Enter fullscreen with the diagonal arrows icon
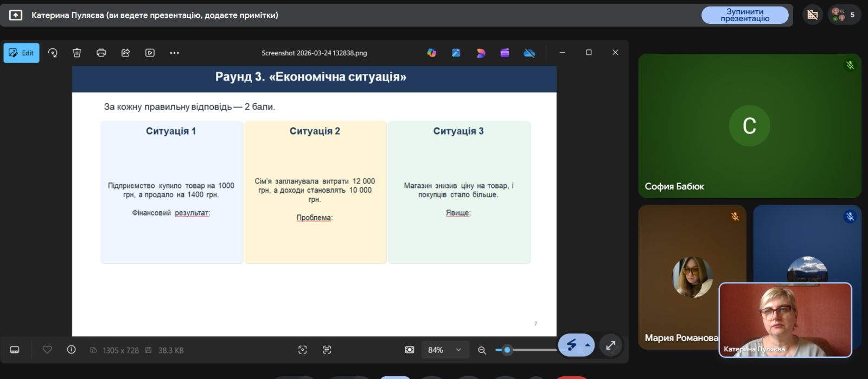868x379 pixels. 611,345
